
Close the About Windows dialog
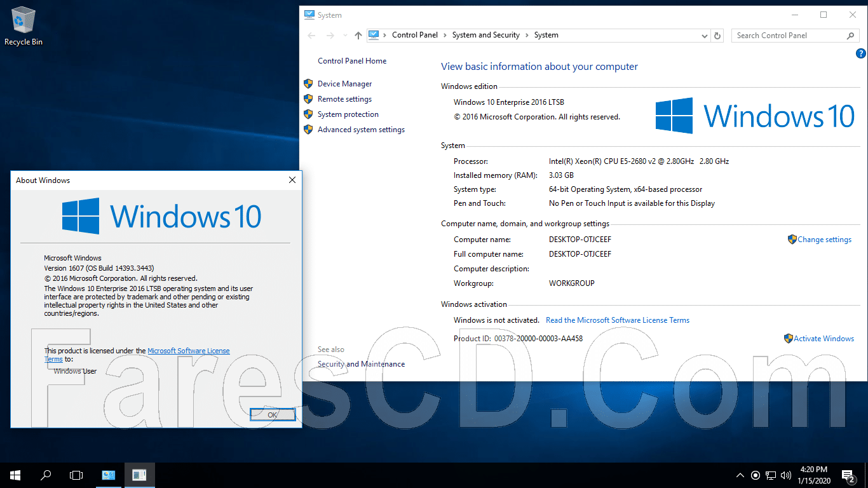(292, 180)
